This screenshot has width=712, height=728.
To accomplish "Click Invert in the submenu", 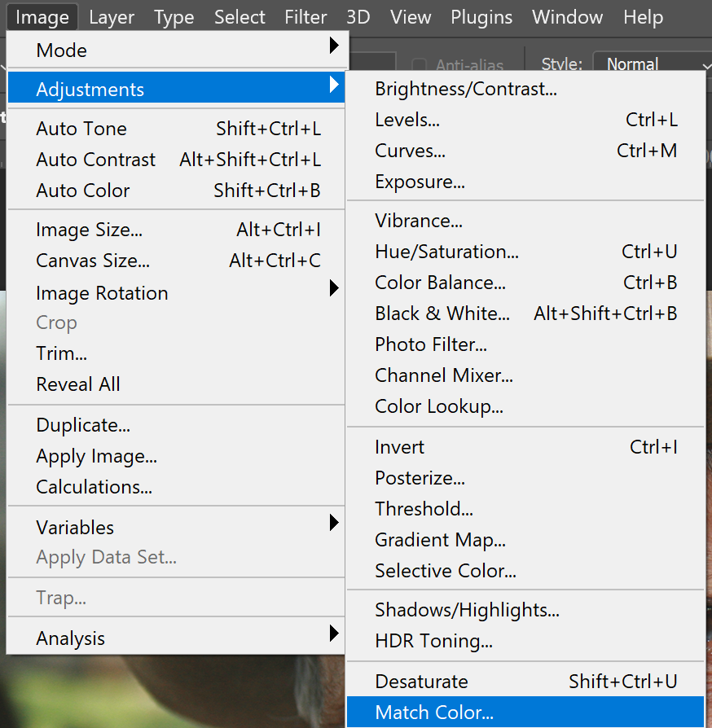I will [x=525, y=447].
